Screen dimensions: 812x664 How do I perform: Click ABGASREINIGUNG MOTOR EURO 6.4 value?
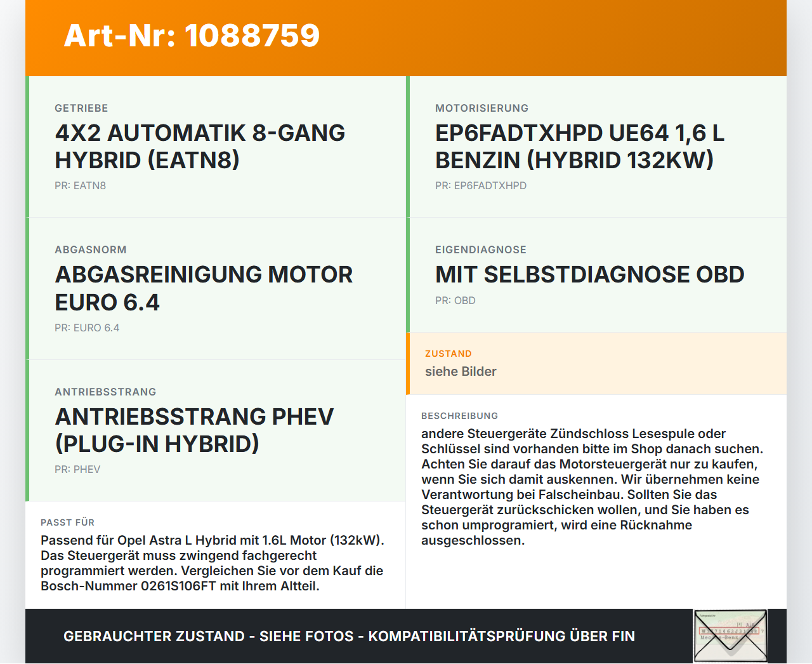click(x=204, y=288)
